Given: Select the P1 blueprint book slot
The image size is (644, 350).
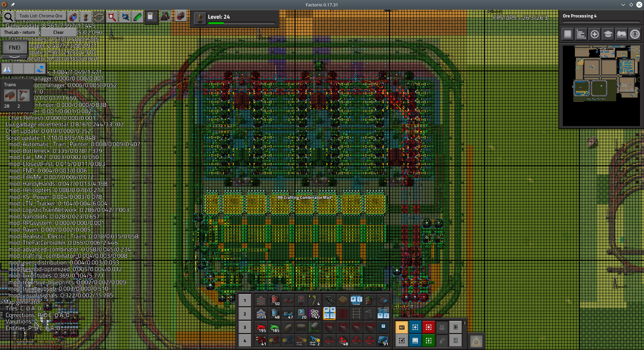Looking at the screenshot, I should click(356, 300).
